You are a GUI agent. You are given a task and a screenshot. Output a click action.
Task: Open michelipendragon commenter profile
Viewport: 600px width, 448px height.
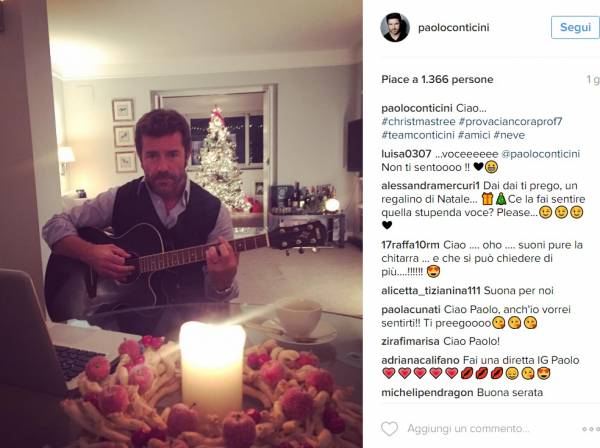click(427, 393)
